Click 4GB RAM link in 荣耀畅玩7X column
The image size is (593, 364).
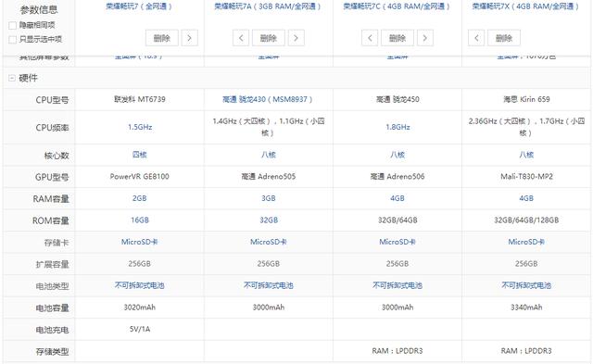(x=526, y=198)
